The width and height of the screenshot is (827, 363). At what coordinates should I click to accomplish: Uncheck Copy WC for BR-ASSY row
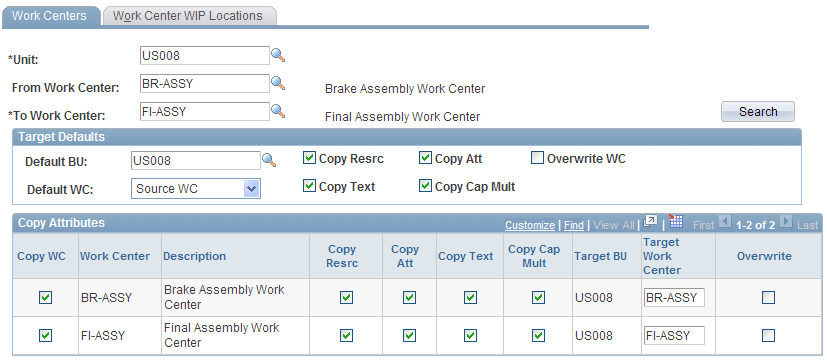(46, 298)
